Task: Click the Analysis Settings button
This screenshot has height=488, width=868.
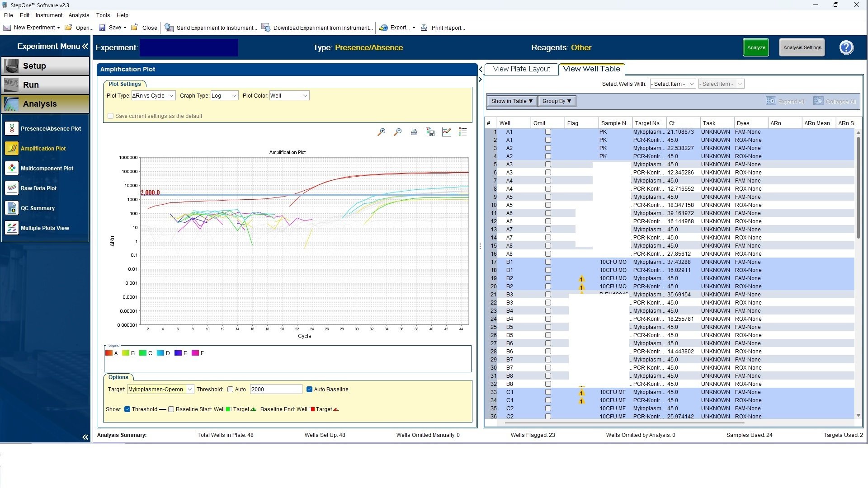Action: [x=802, y=47]
